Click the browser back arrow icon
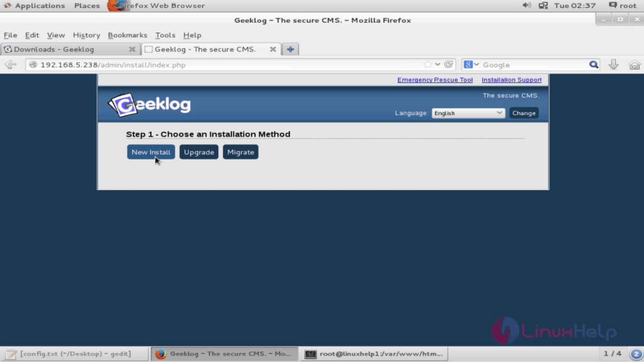The width and height of the screenshot is (644, 362). pyautogui.click(x=11, y=65)
